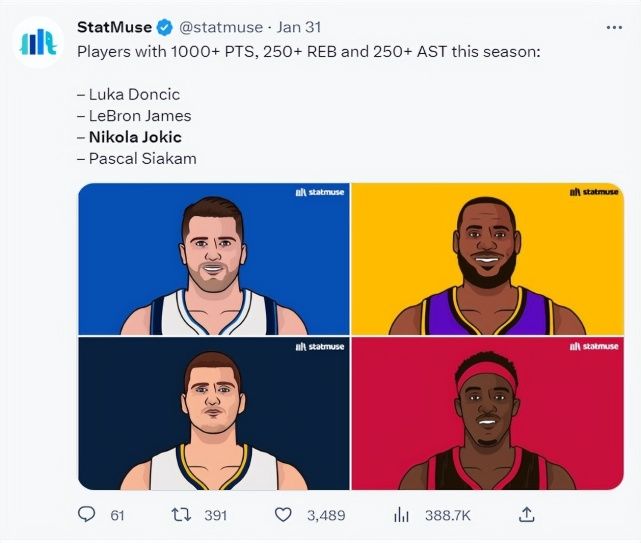641x543 pixels.
Task: Open the Nikola Jokic image
Action: (x=214, y=413)
